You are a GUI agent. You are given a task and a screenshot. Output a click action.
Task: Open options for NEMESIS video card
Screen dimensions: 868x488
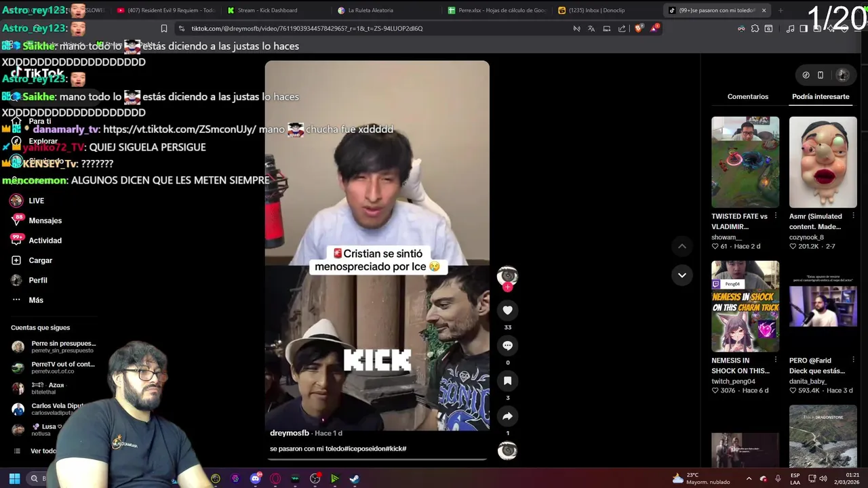click(x=776, y=361)
